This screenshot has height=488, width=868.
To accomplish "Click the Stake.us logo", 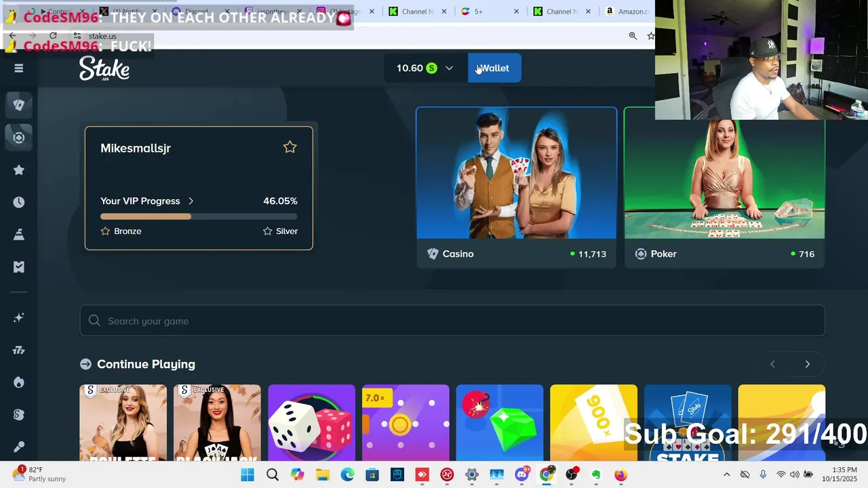I will [x=104, y=68].
